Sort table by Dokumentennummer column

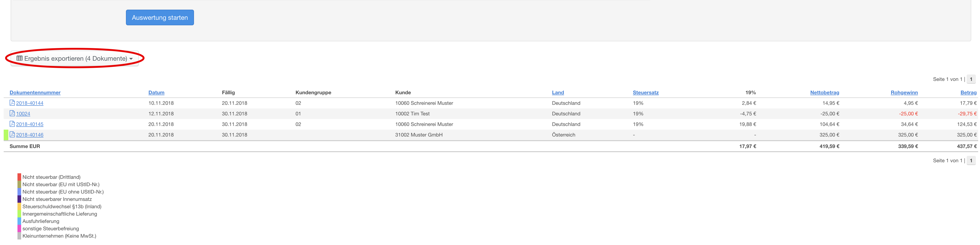pyautogui.click(x=35, y=92)
